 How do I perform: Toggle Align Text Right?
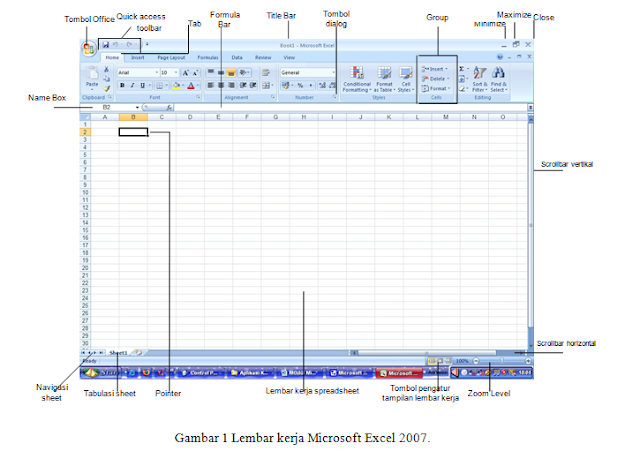click(231, 85)
